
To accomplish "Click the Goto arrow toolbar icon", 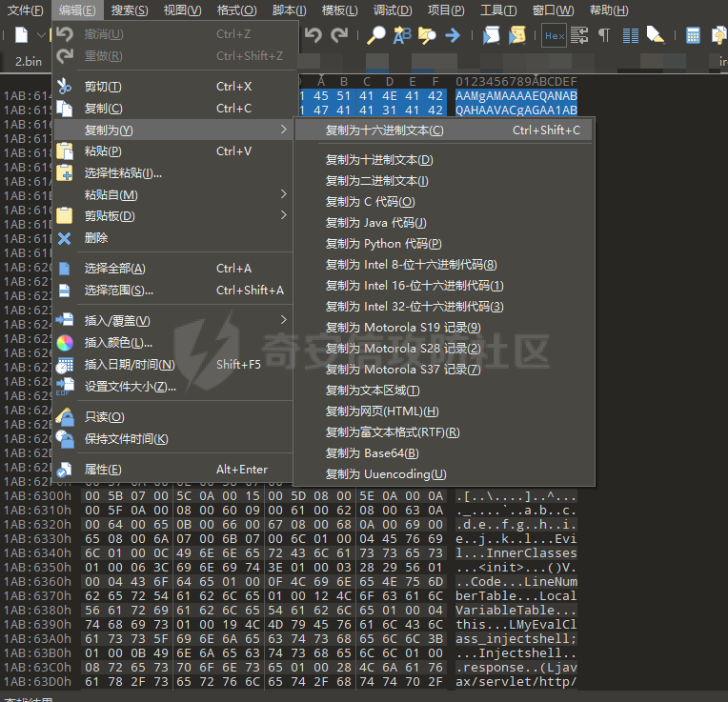I will pos(452,35).
